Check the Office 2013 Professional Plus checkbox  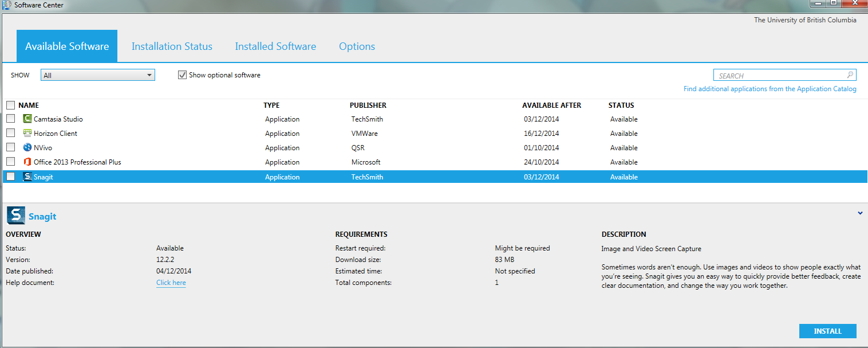pyautogui.click(x=10, y=162)
